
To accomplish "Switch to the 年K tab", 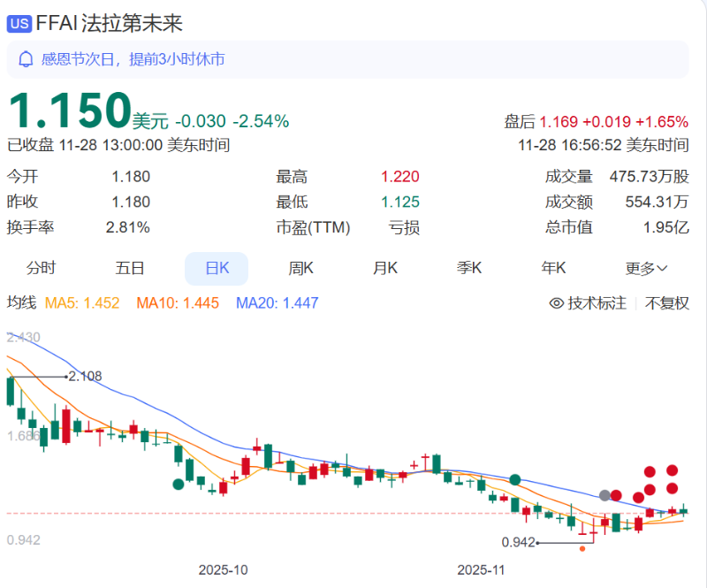I will click(x=553, y=268).
